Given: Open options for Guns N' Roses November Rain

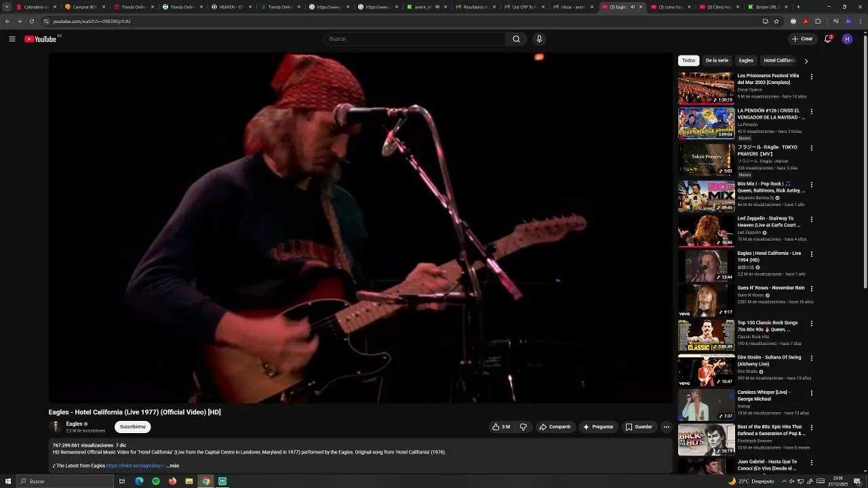Looking at the screenshot, I should pos(811,289).
